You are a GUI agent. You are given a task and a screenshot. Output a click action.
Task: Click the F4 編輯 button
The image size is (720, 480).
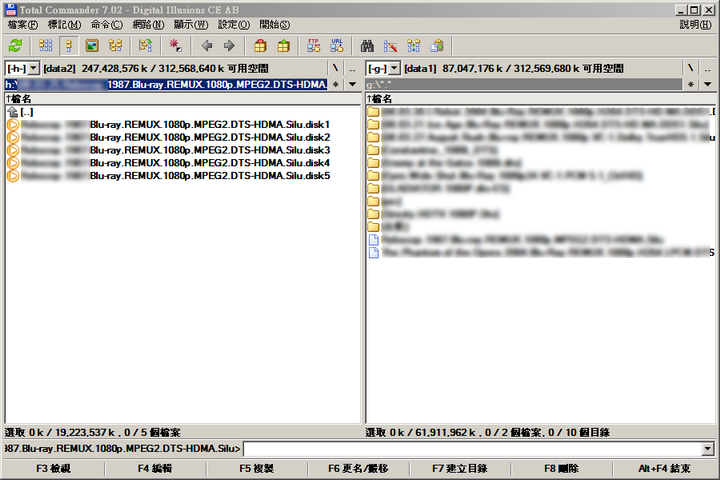pos(155,469)
